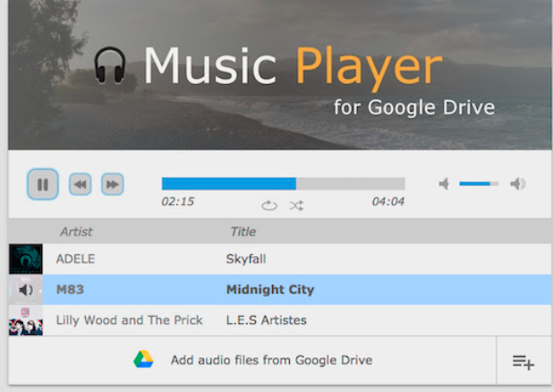
Task: Click the Artist column header
Action: pos(76,232)
